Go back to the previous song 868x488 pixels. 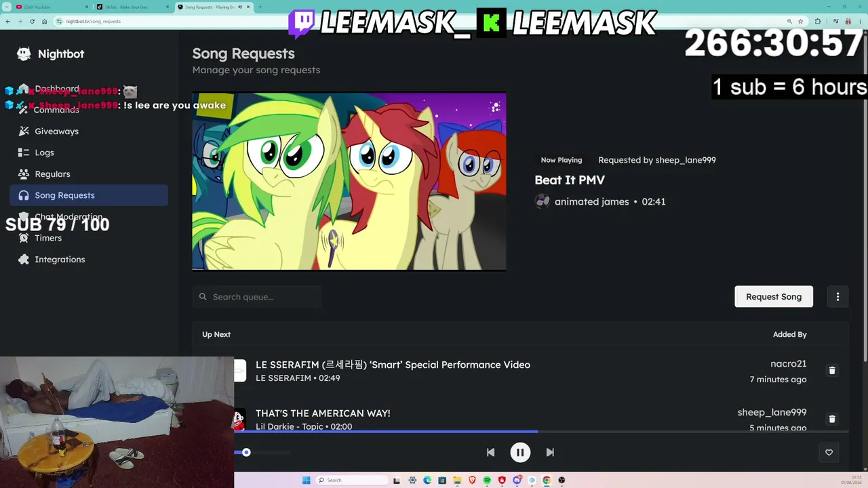click(490, 452)
